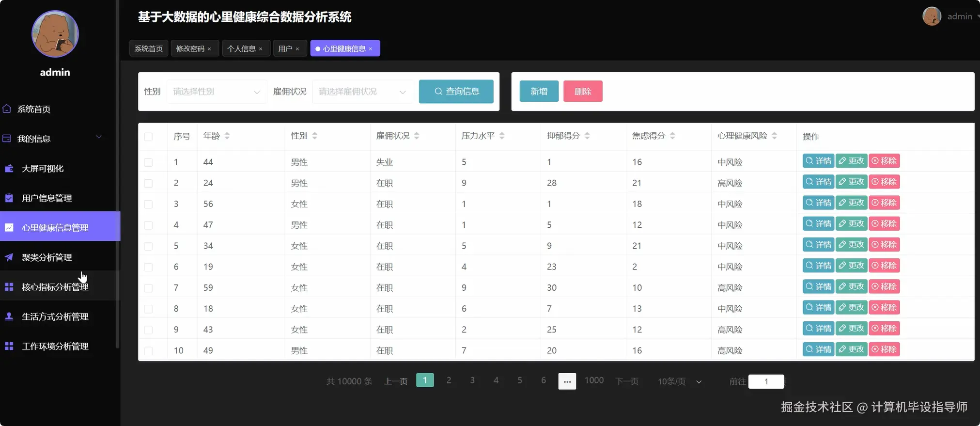Select current page 1 in pagination
Image resolution: width=980 pixels, height=426 pixels.
(425, 380)
